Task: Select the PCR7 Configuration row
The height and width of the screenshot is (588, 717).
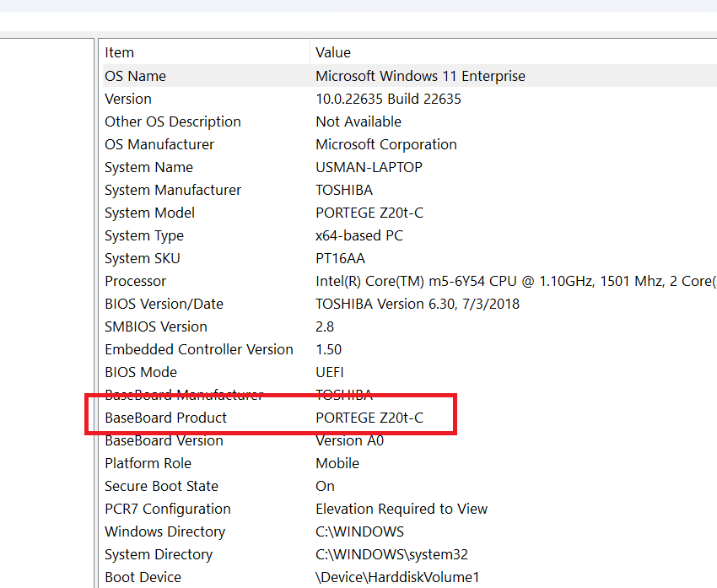Action: (x=167, y=509)
